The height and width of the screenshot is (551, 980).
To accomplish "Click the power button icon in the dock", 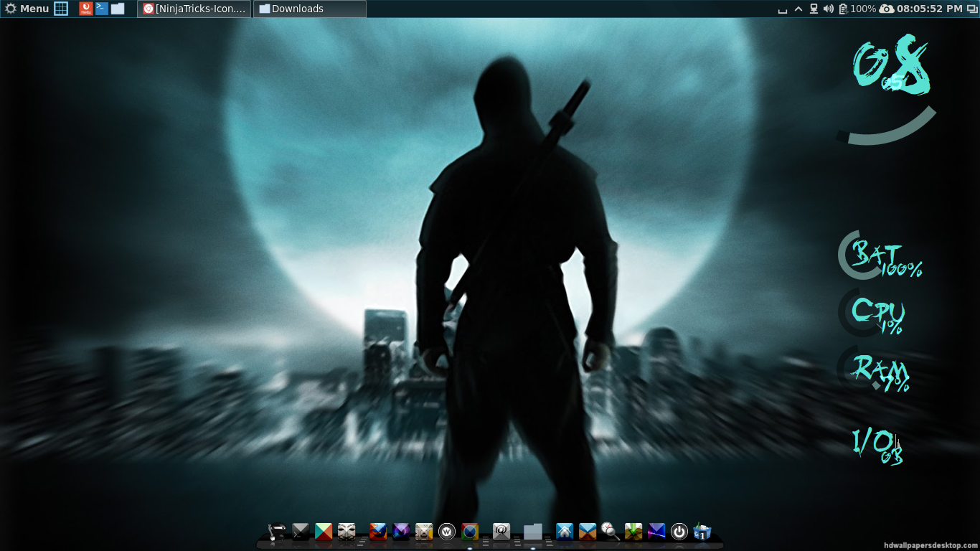I will tap(679, 532).
